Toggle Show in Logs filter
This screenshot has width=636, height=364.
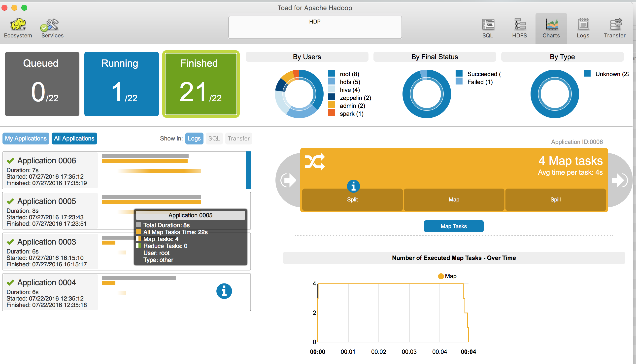194,138
